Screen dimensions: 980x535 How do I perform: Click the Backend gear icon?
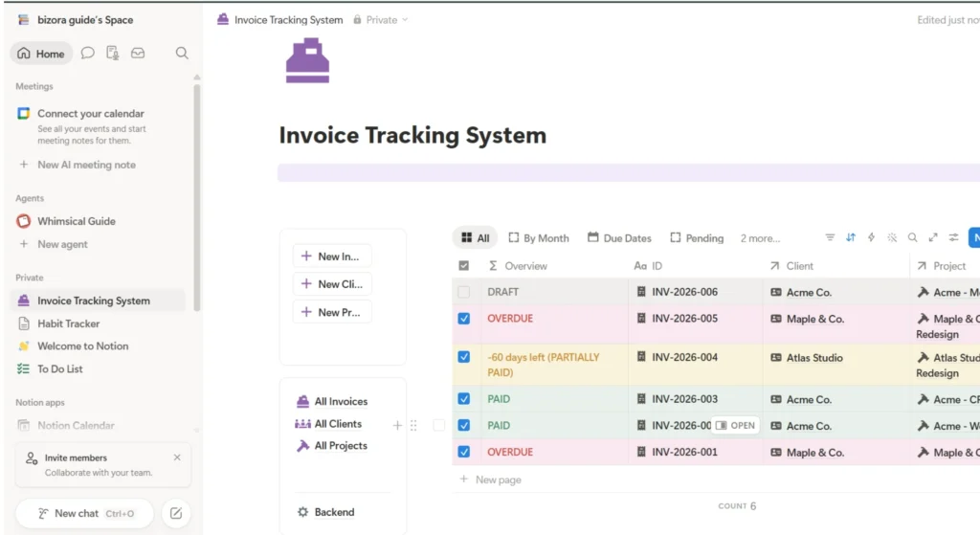coord(303,512)
